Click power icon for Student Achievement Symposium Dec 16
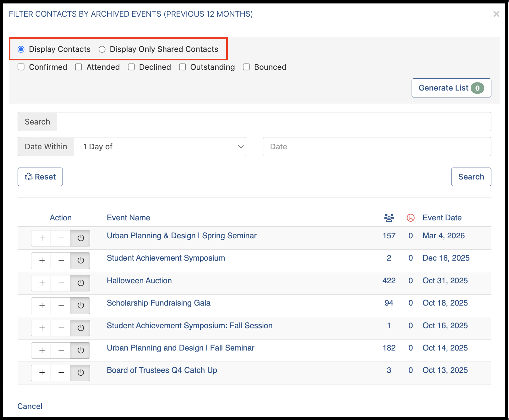The image size is (509, 420). click(80, 261)
